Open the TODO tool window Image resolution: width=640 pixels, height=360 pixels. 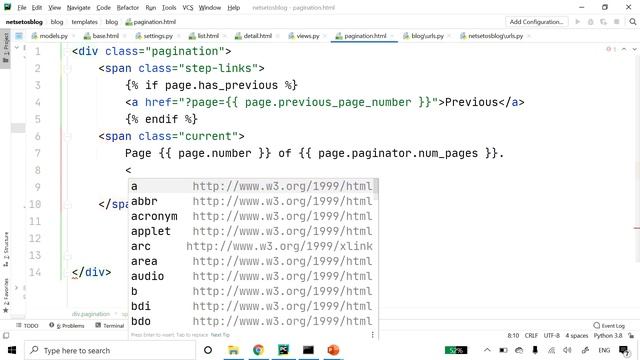(x=27, y=325)
